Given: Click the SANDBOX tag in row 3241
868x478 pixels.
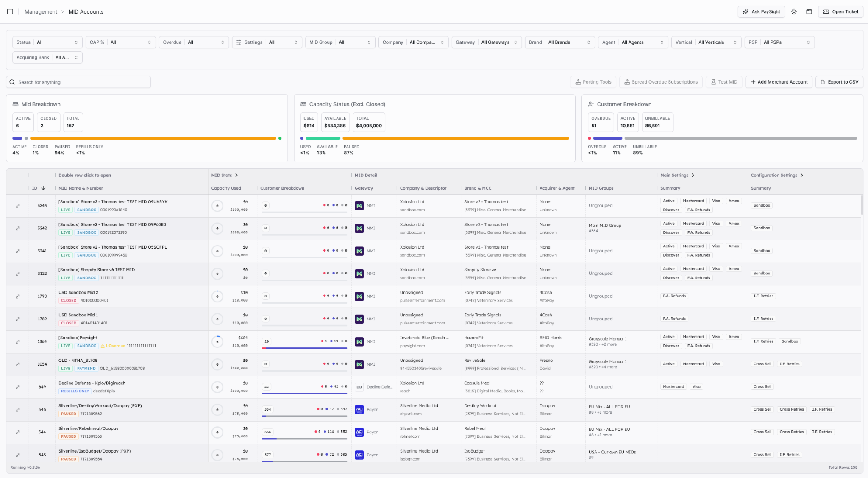Looking at the screenshot, I should [x=86, y=255].
